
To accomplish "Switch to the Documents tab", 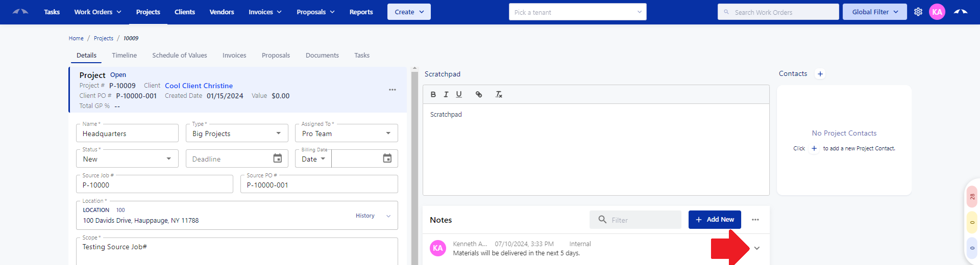I will point(322,55).
